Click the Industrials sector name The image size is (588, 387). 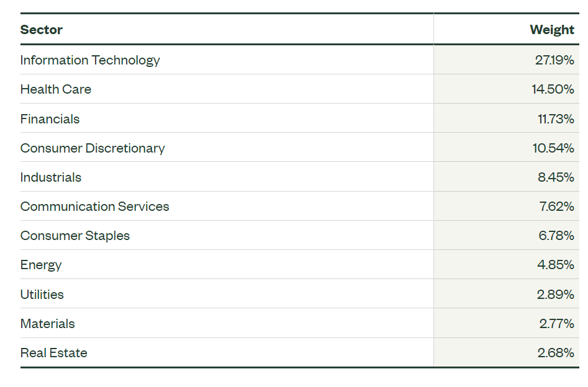(x=51, y=177)
